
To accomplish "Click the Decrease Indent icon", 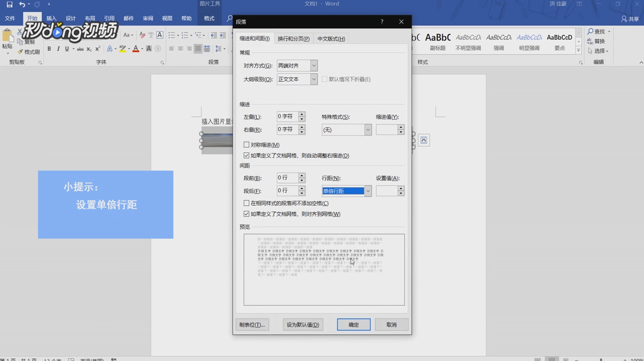I will (x=214, y=35).
